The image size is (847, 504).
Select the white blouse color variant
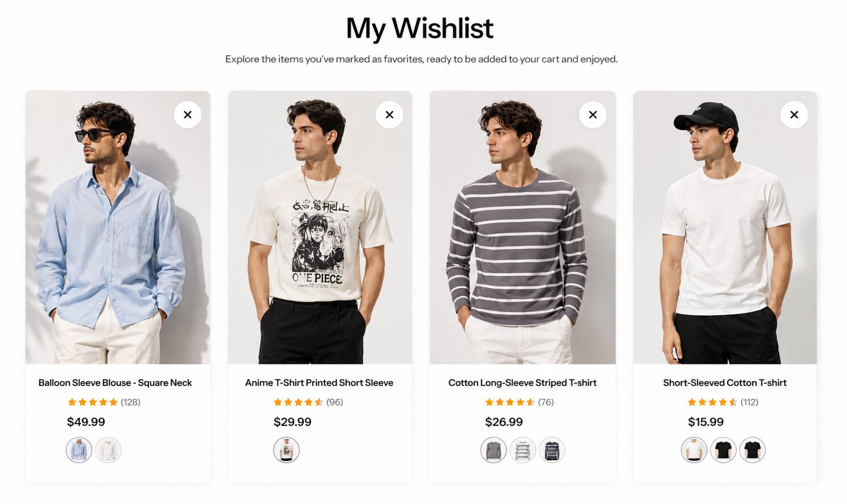108,450
